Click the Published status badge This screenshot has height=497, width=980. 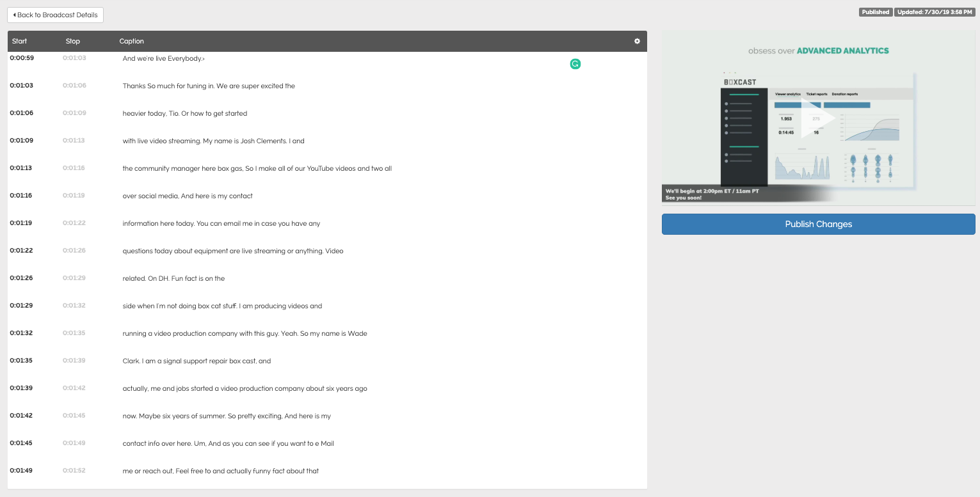tap(875, 12)
